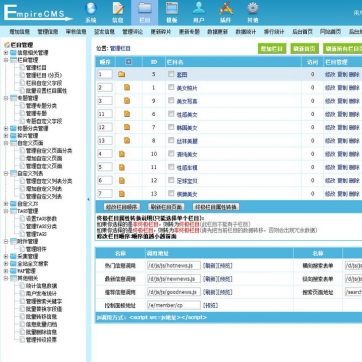
Task: Click the 修改 link in the ID 5 row
Action: pos(330,74)
